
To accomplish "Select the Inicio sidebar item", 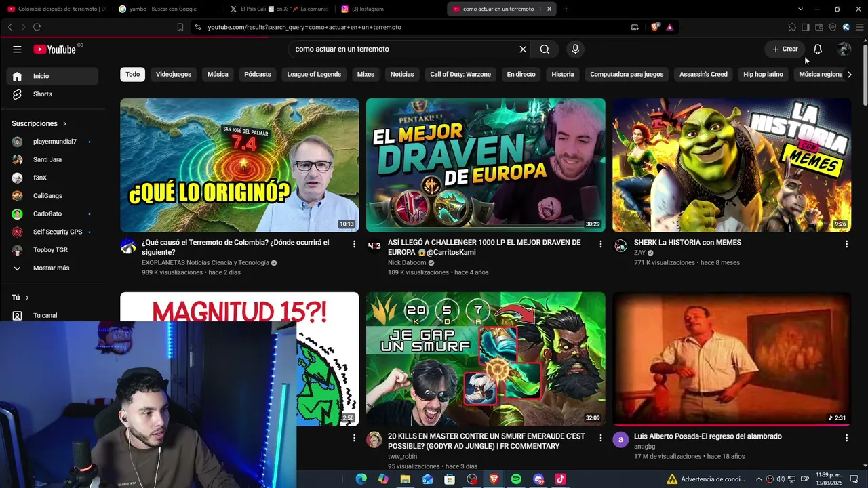I will [x=52, y=76].
